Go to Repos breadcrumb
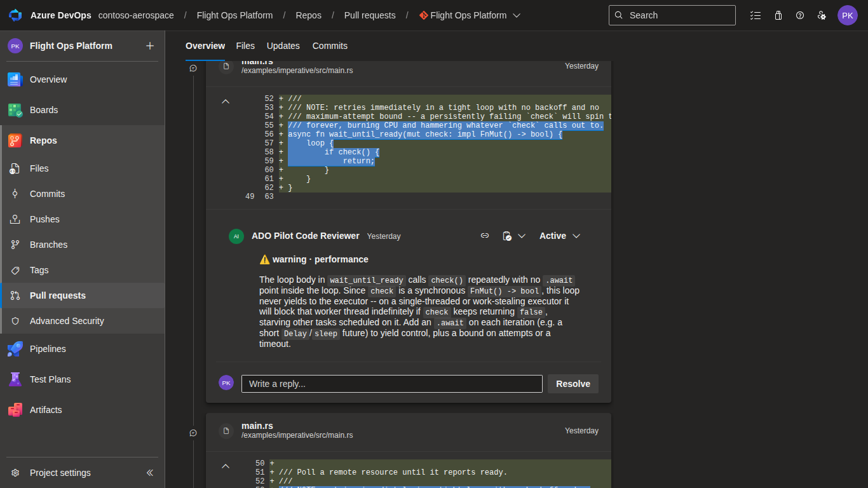868x488 pixels. tap(309, 15)
